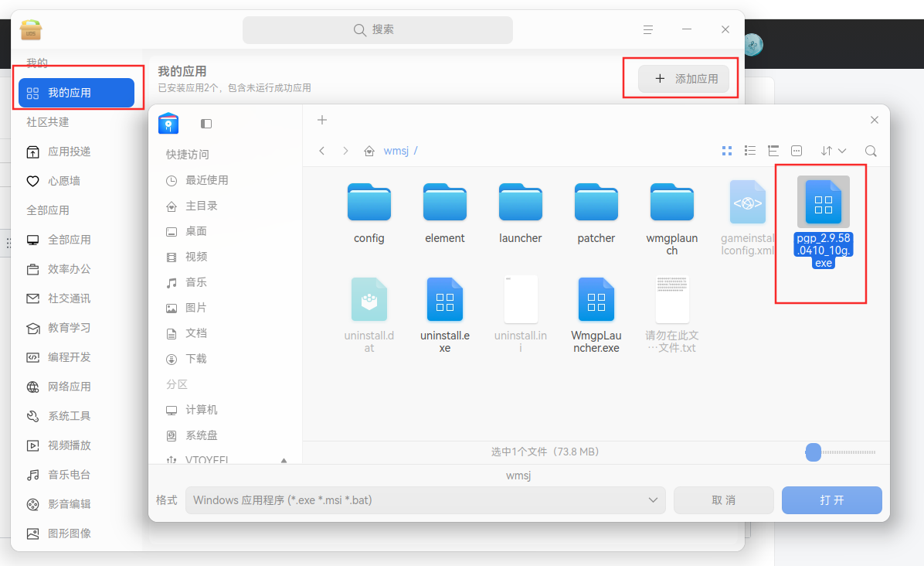
Task: Go back to previous folder
Action: pos(321,151)
